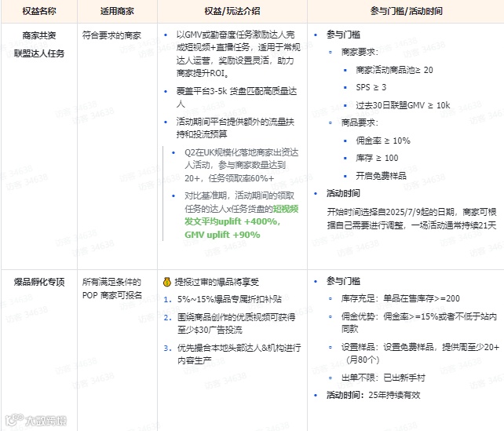Image resolution: width=504 pixels, height=431 pixels.
Task: Click the 参与门槛 heading in the 爆品孵化专项 row
Action: [x=343, y=281]
